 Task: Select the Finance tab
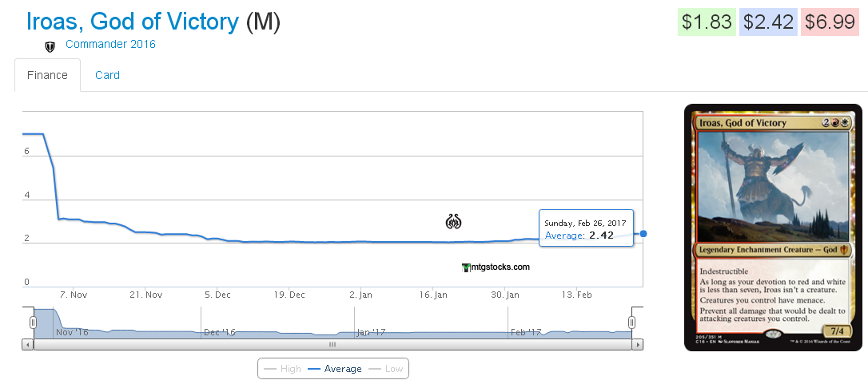pyautogui.click(x=48, y=75)
